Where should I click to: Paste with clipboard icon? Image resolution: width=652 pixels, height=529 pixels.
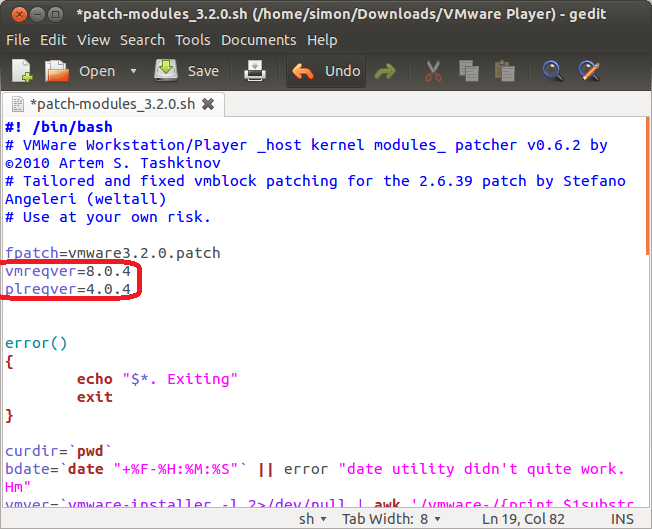505,71
